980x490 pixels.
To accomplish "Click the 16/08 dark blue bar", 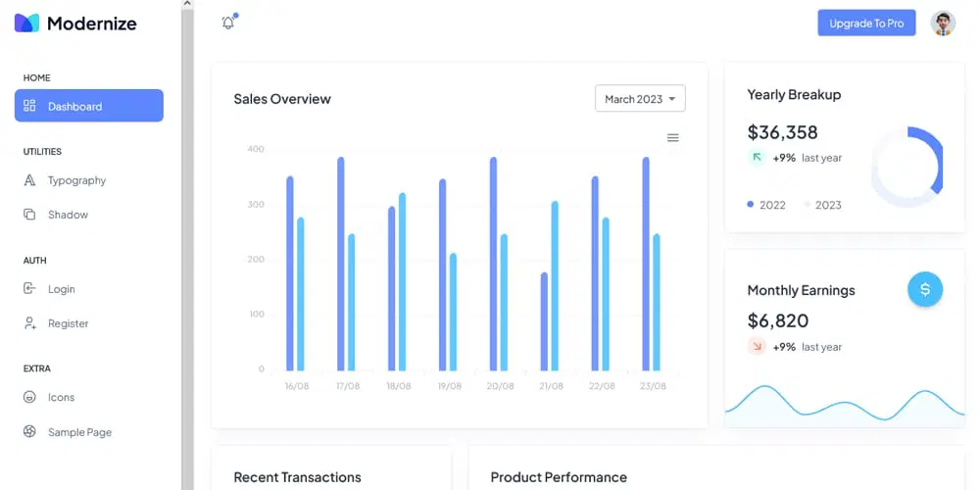I will pyautogui.click(x=290, y=273).
